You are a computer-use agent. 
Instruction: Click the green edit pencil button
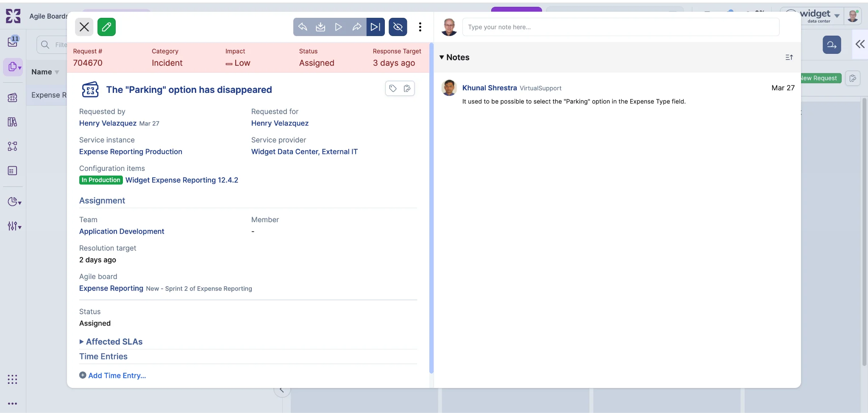coord(106,27)
